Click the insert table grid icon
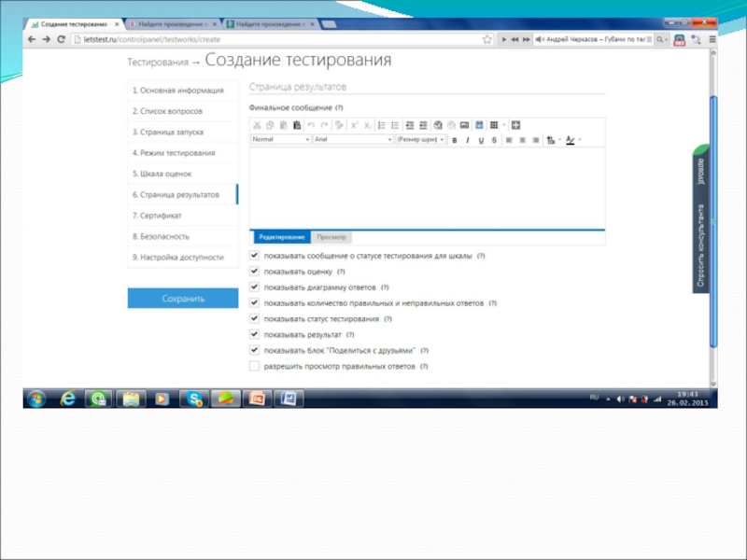Screen dimensions: 747x560 point(494,125)
